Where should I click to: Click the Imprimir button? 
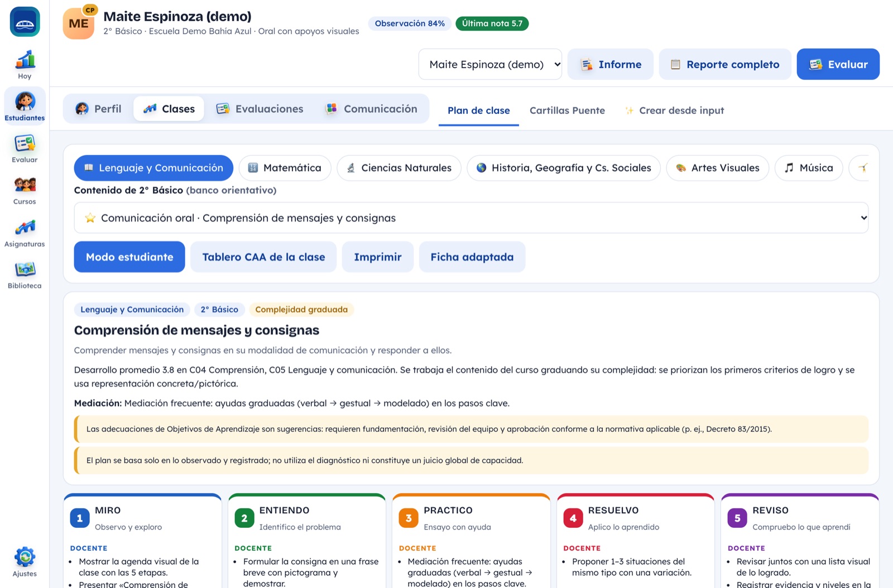pos(378,257)
